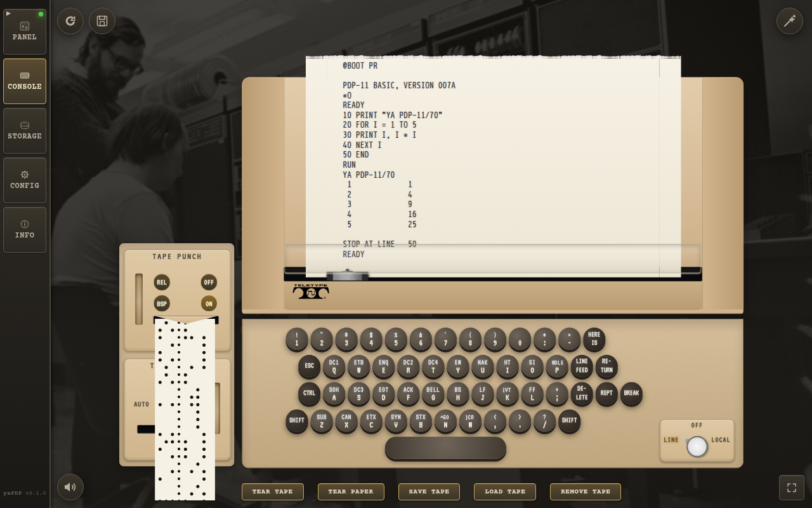Click the HERE IS key
The width and height of the screenshot is (812, 508).
point(594,339)
